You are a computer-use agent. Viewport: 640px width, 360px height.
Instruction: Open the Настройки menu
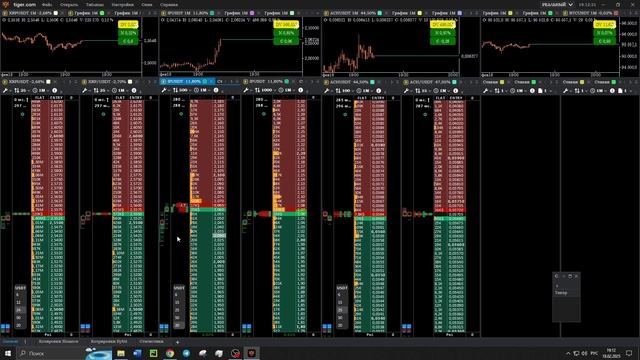pos(122,4)
